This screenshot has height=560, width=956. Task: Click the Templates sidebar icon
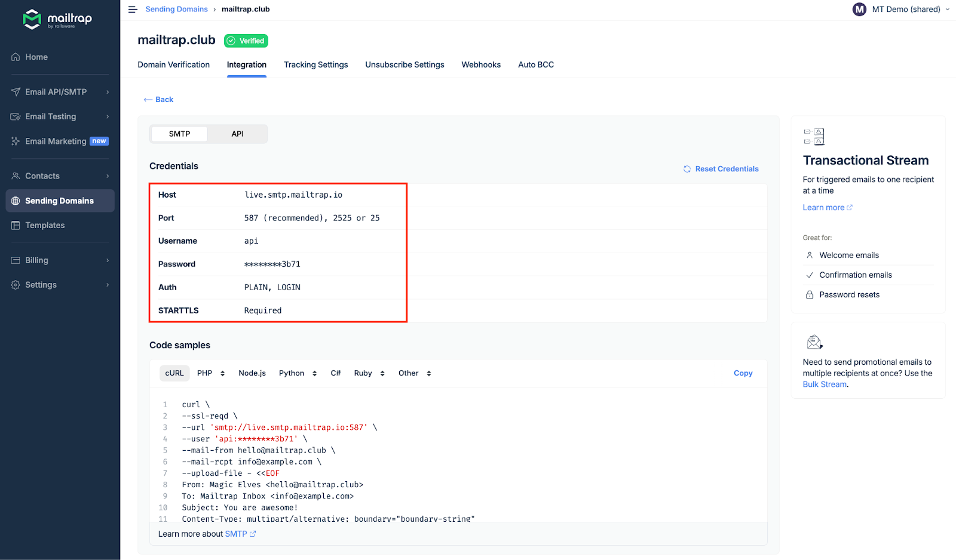16,226
